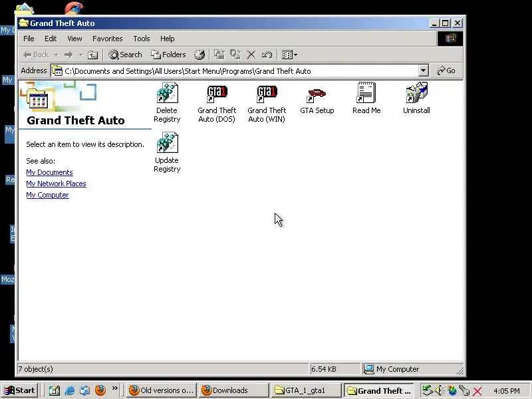Click the Outlook Express Quick Launch icon
Screen dimensions: 532x399
coord(85,390)
